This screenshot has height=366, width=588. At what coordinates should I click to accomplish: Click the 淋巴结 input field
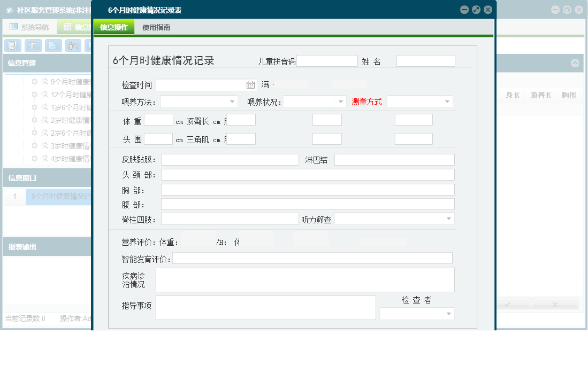pos(394,160)
